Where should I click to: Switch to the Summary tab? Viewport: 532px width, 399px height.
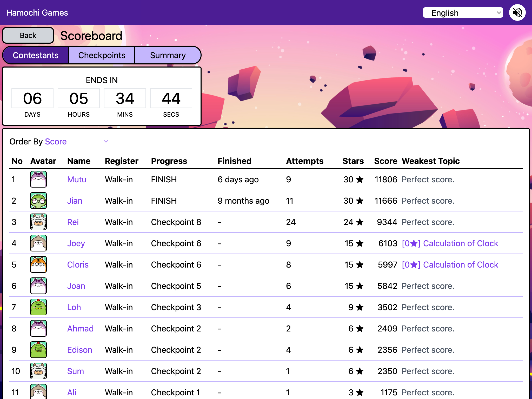168,55
